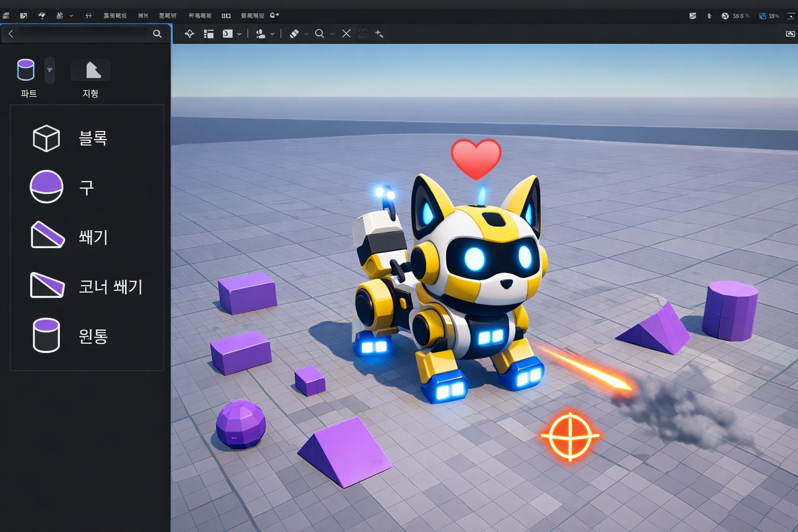Click the back arrow in the search panel
798x532 pixels.
[x=11, y=34]
